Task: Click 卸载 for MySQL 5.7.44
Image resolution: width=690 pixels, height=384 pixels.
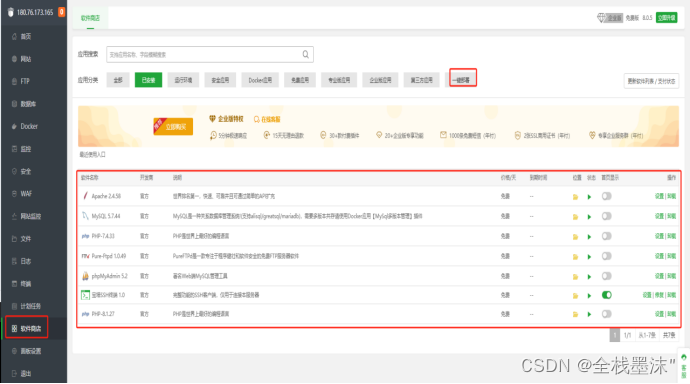Action: coord(672,216)
